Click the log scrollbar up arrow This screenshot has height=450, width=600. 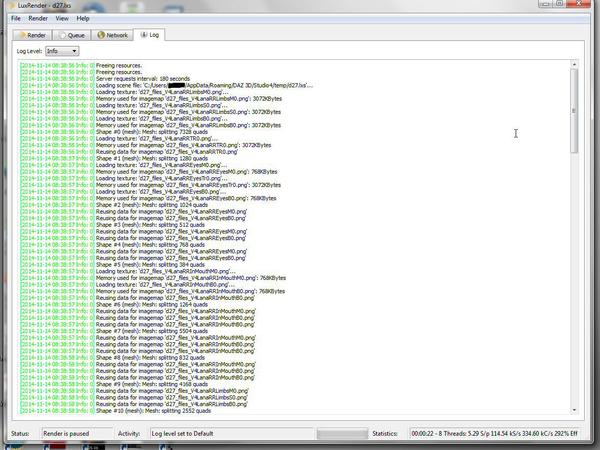tap(574, 64)
